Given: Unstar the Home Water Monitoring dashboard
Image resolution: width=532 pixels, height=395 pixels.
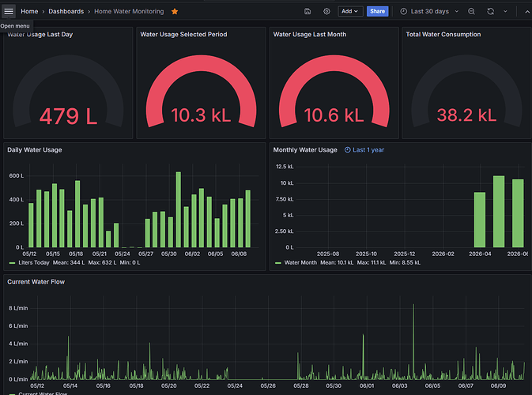Looking at the screenshot, I should click(x=175, y=12).
